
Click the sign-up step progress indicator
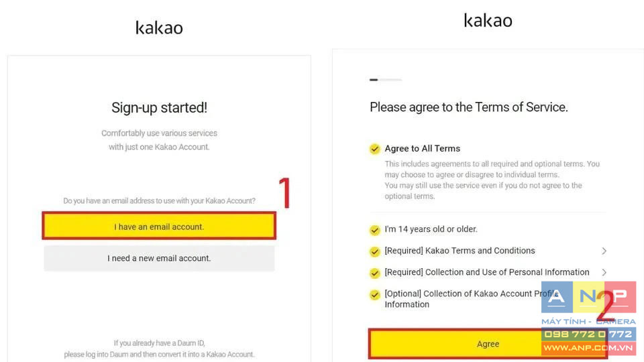point(385,80)
